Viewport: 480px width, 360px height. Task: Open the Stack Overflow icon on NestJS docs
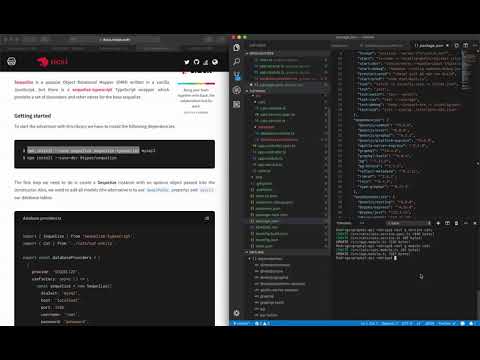[206, 62]
